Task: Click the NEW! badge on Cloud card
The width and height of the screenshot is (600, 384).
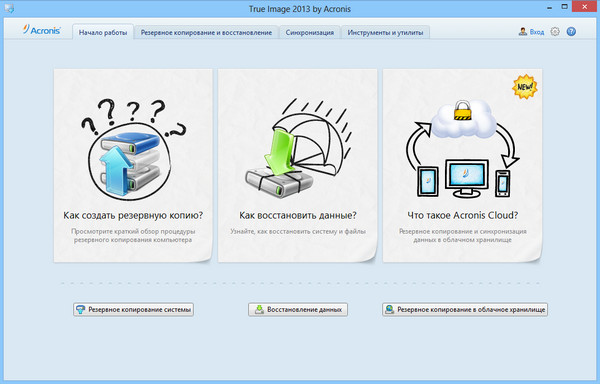Action: coord(525,87)
